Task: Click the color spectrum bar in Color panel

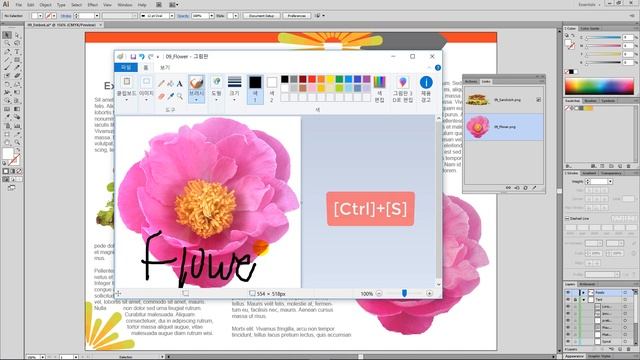Action: tap(599, 86)
